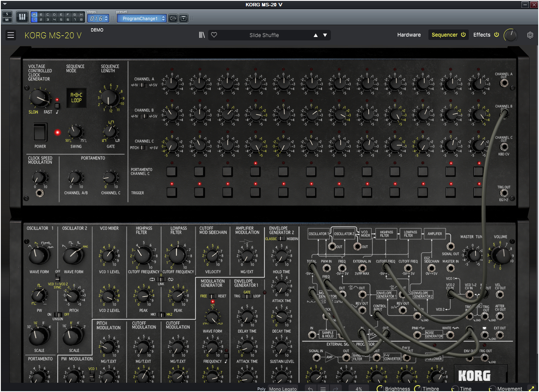Favorite the Slide Shuffle preset with heart

[x=214, y=35]
